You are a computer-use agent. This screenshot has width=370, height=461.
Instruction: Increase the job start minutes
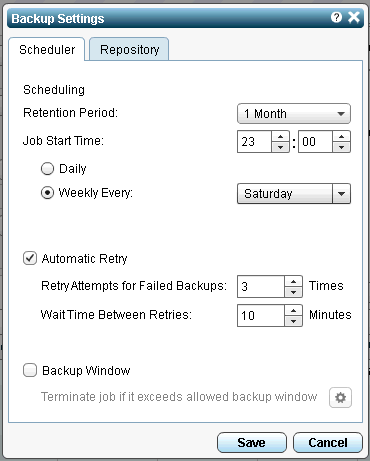point(341,136)
